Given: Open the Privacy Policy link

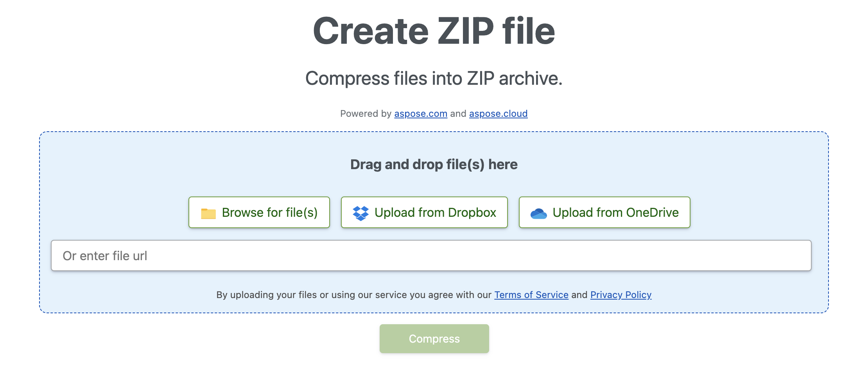Looking at the screenshot, I should click(621, 295).
